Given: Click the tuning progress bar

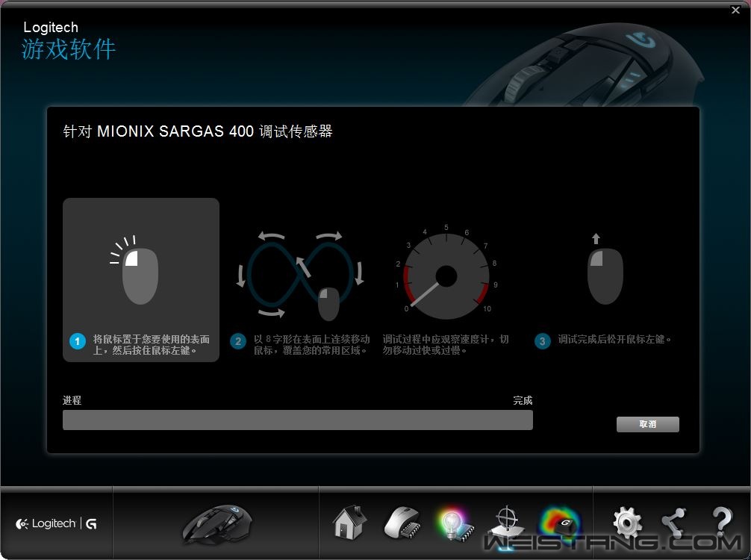Looking at the screenshot, I should click(x=297, y=420).
